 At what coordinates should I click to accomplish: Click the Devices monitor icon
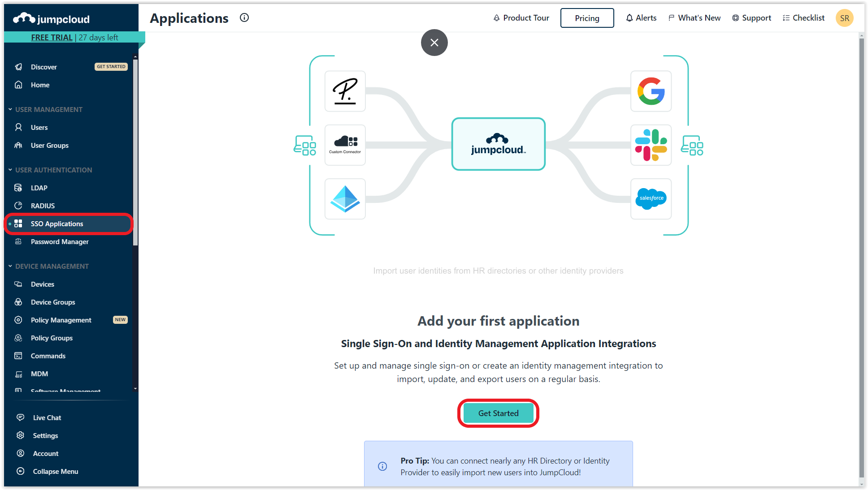[18, 284]
